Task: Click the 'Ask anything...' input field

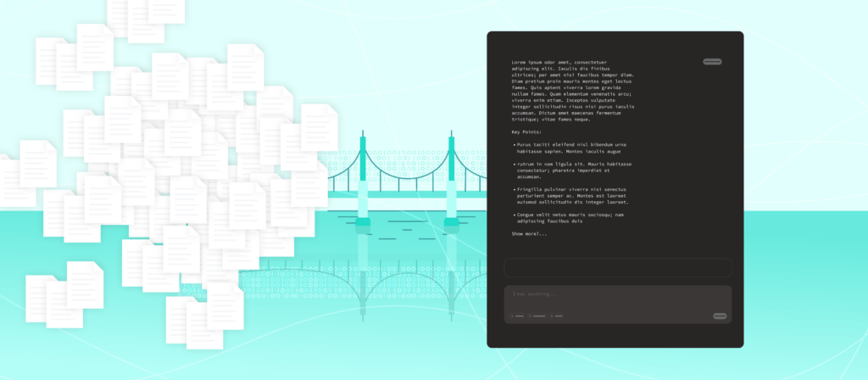Action: tap(618, 305)
